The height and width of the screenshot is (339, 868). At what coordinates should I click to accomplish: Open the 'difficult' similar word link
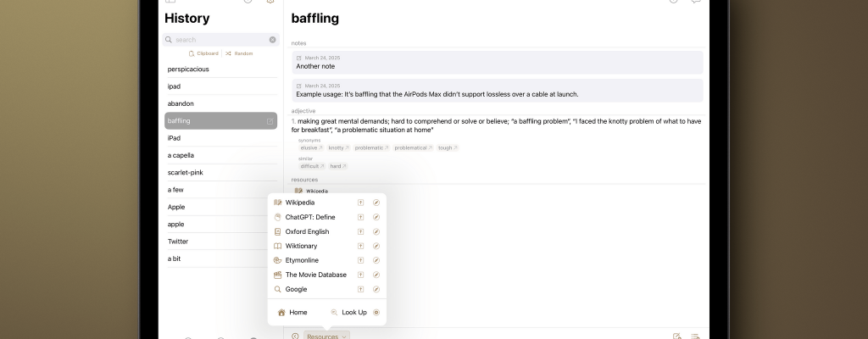click(312, 166)
